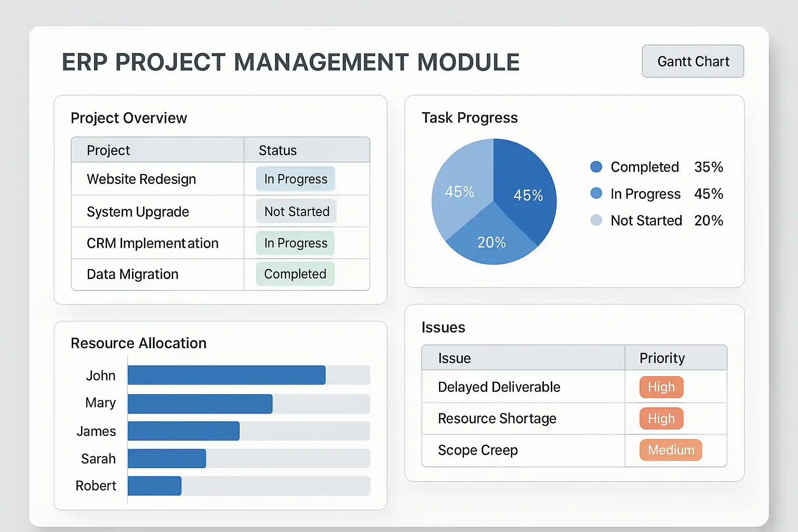Image resolution: width=798 pixels, height=532 pixels.
Task: Click the High badge for Delayed Deliverable
Action: pos(661,387)
